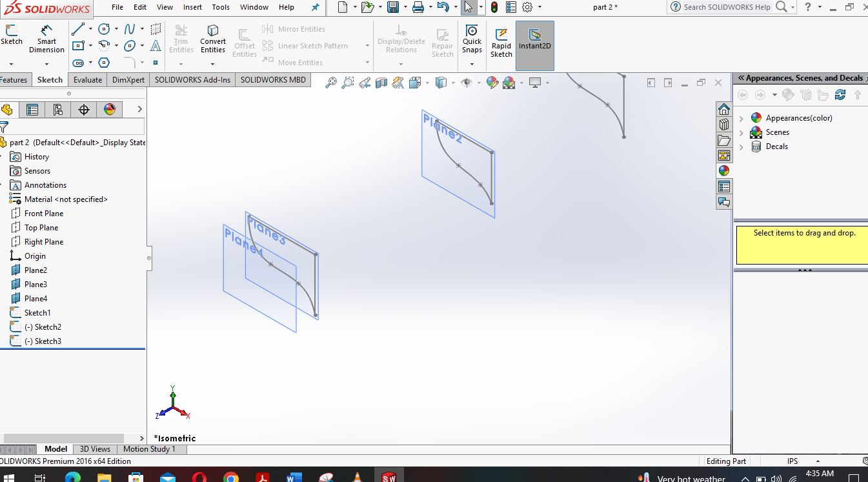Select the Circle sketch tool
868x482 pixels.
click(x=104, y=29)
